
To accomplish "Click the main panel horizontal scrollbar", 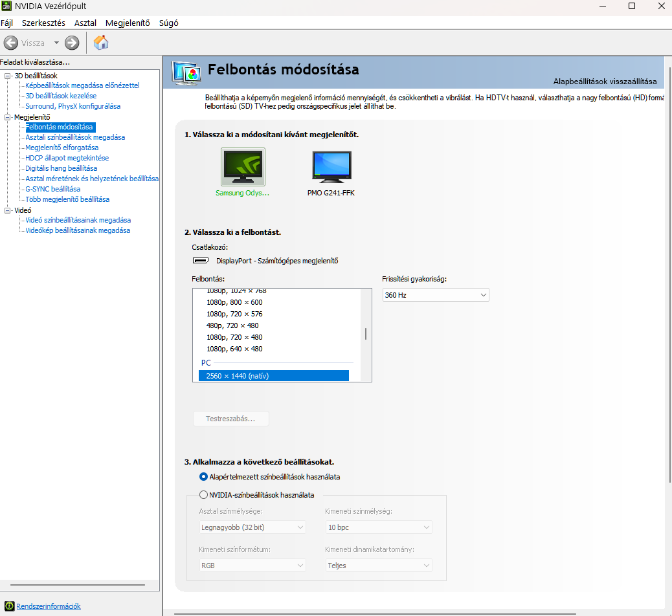I will point(375,614).
